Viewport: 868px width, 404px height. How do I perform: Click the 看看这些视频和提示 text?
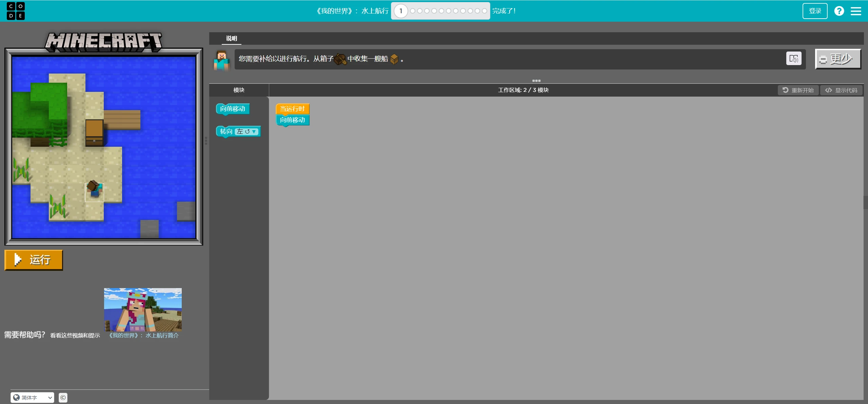coord(75,335)
